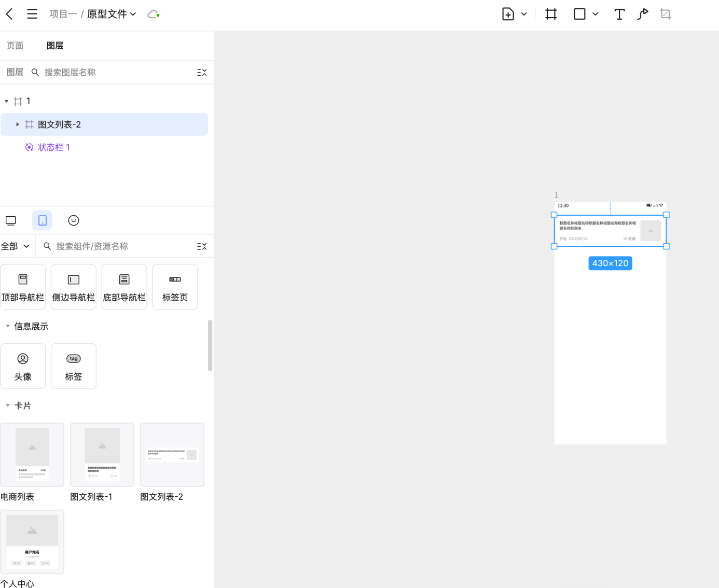Go back using the left arrow
The width and height of the screenshot is (719, 588).
coord(9,14)
